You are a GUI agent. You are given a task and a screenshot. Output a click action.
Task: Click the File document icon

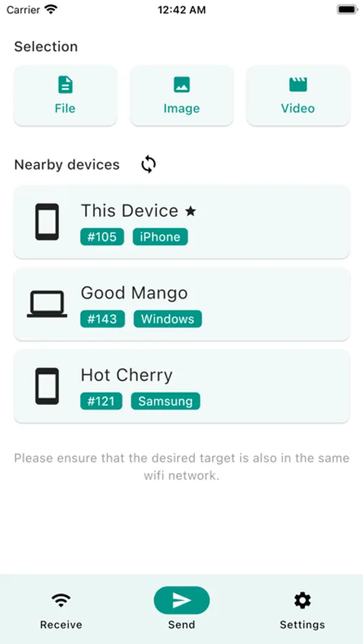click(65, 84)
